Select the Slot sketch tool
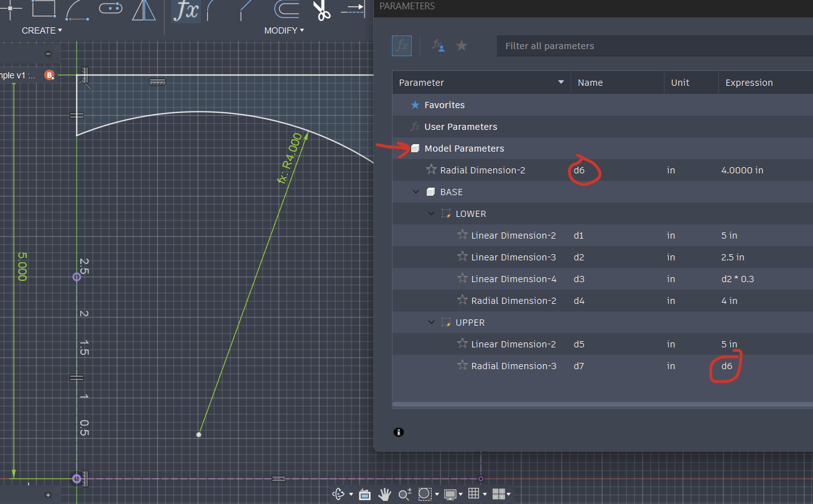This screenshot has width=813, height=504. point(110,8)
